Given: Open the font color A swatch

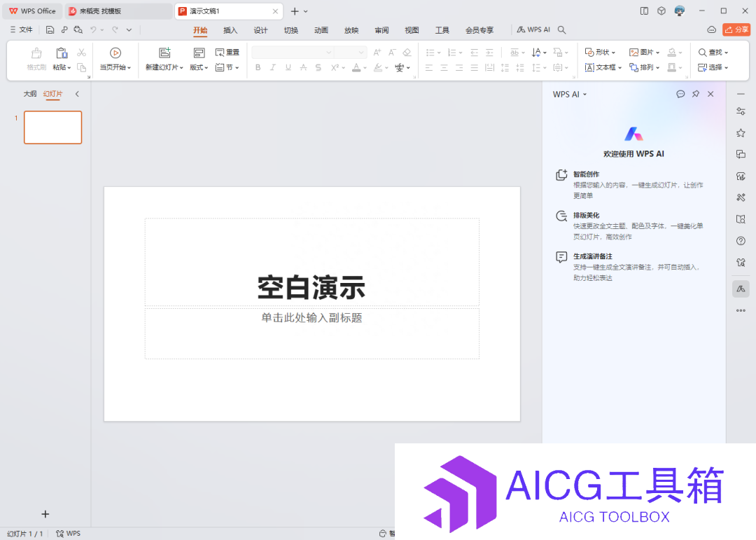Looking at the screenshot, I should (x=356, y=67).
